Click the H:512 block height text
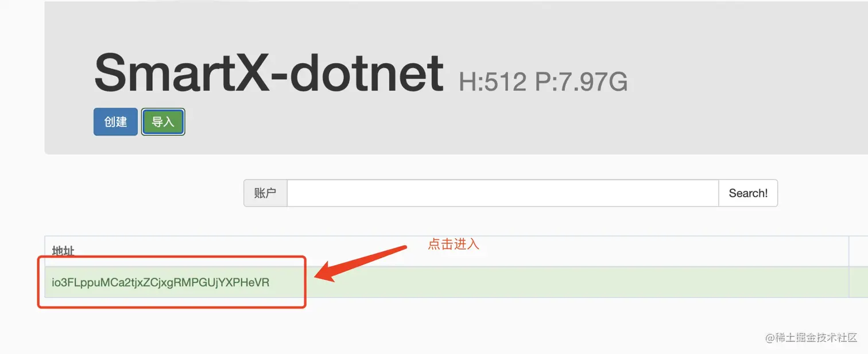 coord(493,83)
